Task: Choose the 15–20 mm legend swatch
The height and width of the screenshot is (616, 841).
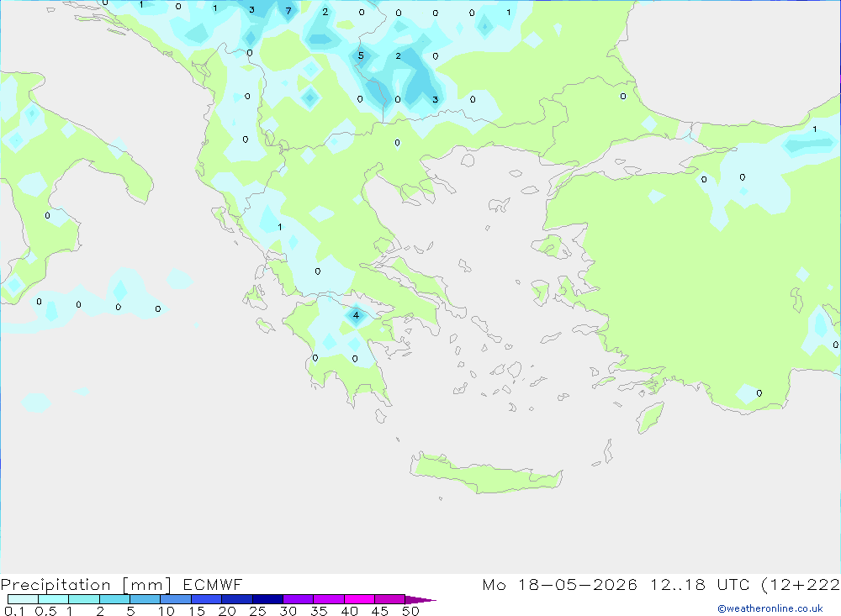Action: (206, 599)
